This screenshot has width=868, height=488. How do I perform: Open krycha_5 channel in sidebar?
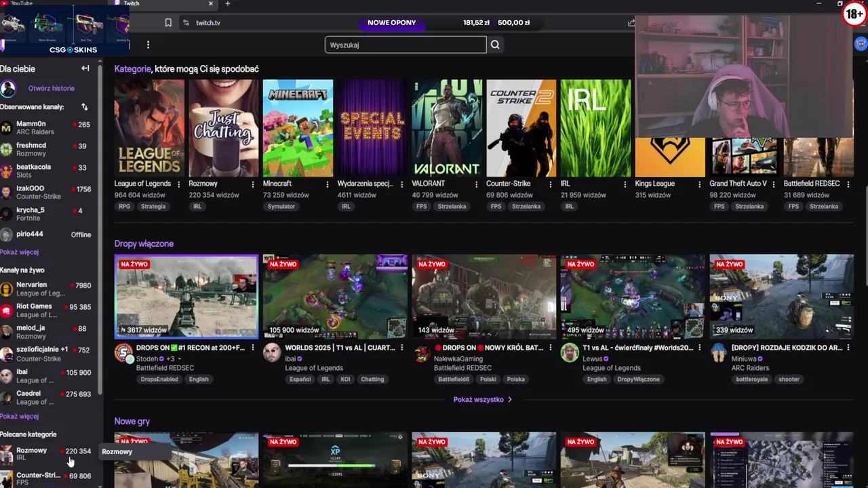[x=46, y=213]
